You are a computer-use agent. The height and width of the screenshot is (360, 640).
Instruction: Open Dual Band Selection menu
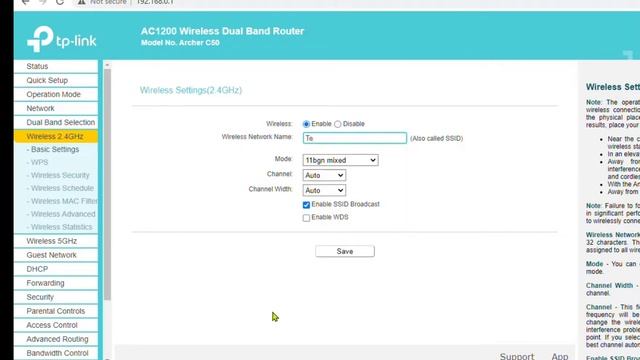56,122
